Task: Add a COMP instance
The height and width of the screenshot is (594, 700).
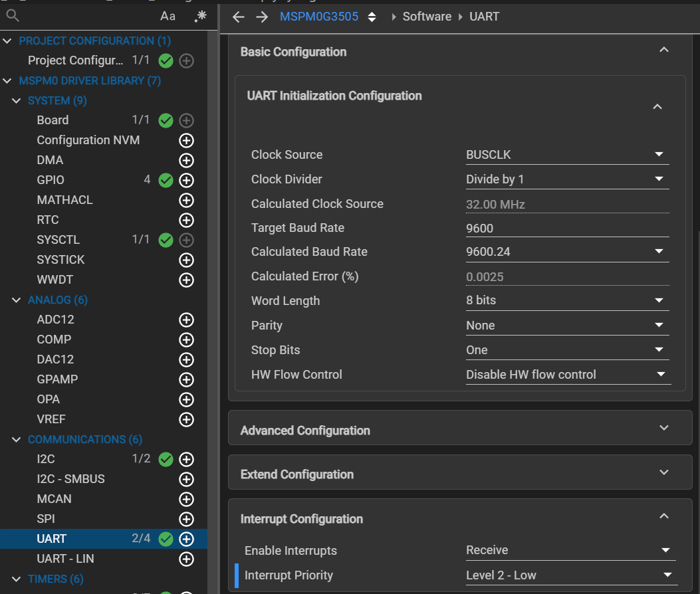Action: pyautogui.click(x=186, y=340)
